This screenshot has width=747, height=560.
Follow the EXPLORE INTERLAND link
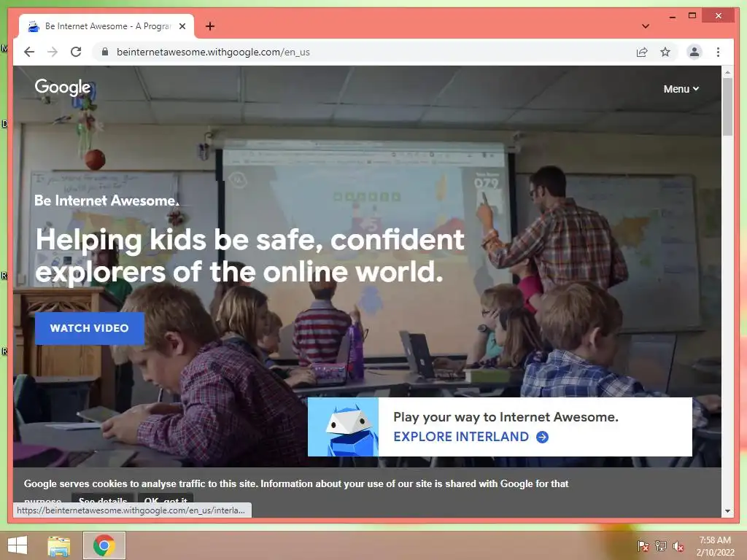coord(461,437)
